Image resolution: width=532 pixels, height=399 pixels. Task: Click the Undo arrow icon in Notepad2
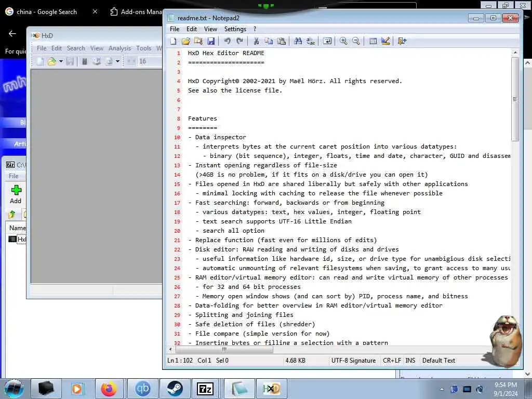point(227,41)
